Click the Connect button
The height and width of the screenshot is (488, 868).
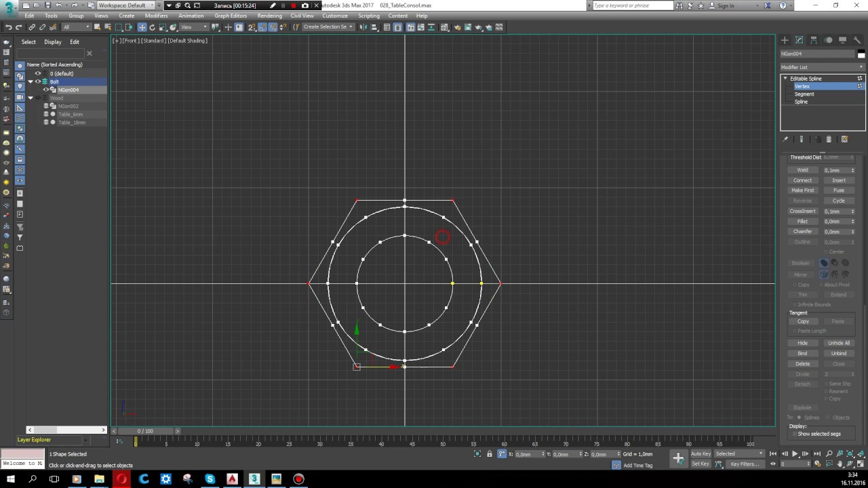[802, 180]
